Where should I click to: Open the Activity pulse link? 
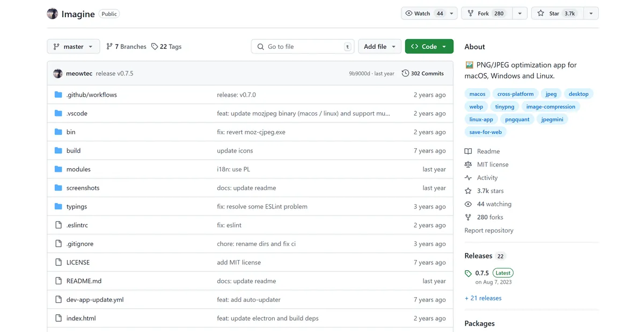[469, 178]
